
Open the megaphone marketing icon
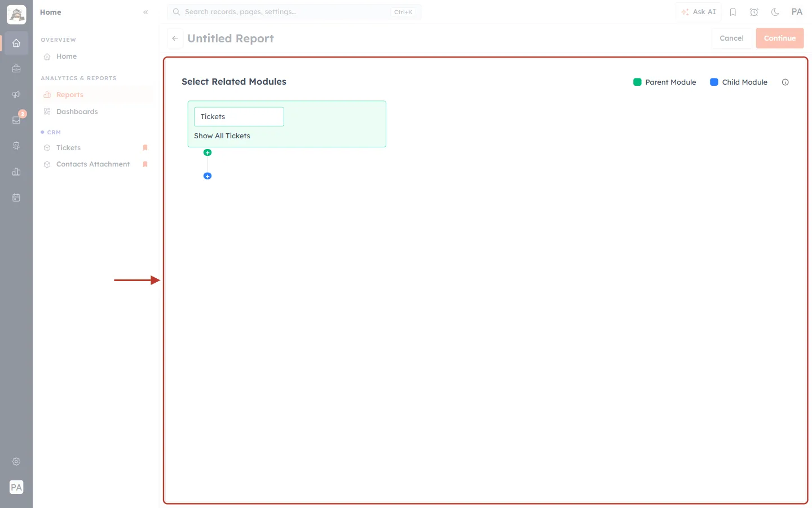coord(16,94)
